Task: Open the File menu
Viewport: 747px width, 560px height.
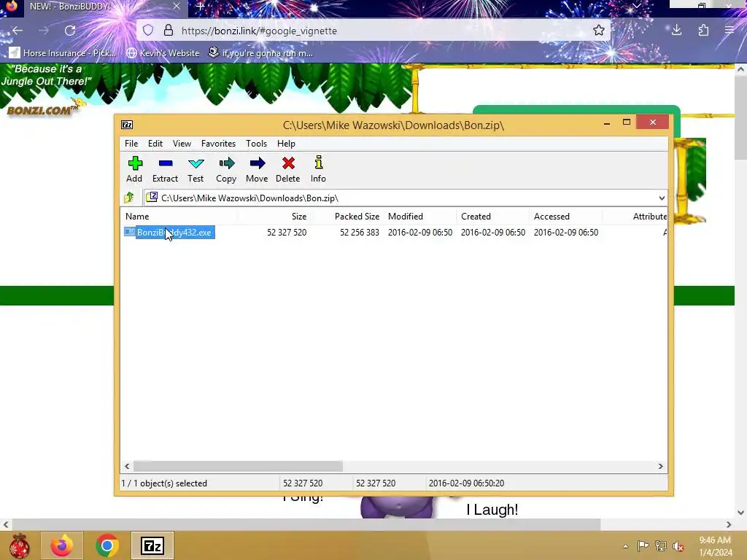Action: click(x=131, y=144)
